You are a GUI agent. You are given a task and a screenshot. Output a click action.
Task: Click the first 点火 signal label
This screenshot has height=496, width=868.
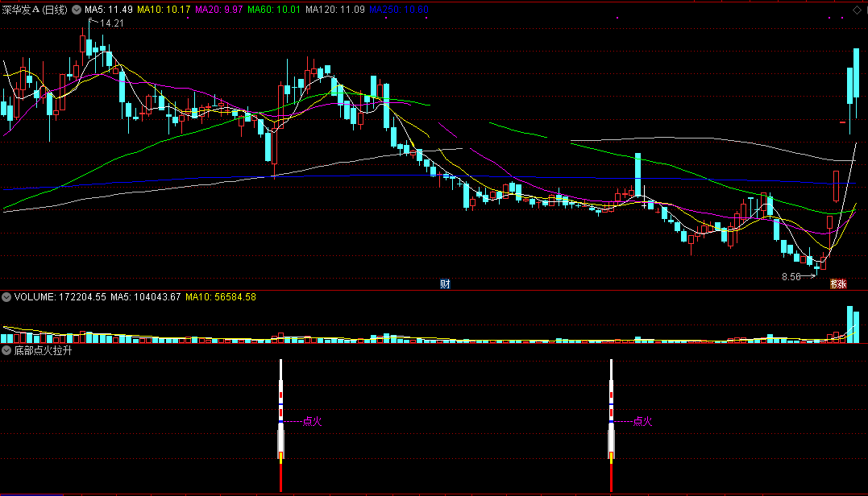coord(312,421)
